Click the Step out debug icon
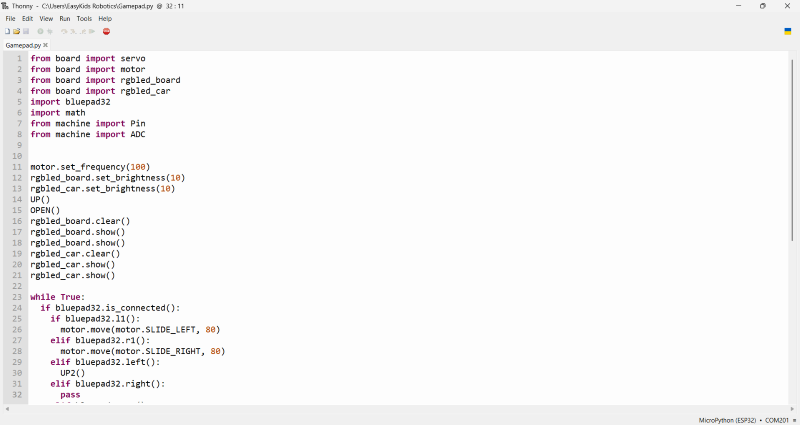 pos(83,31)
